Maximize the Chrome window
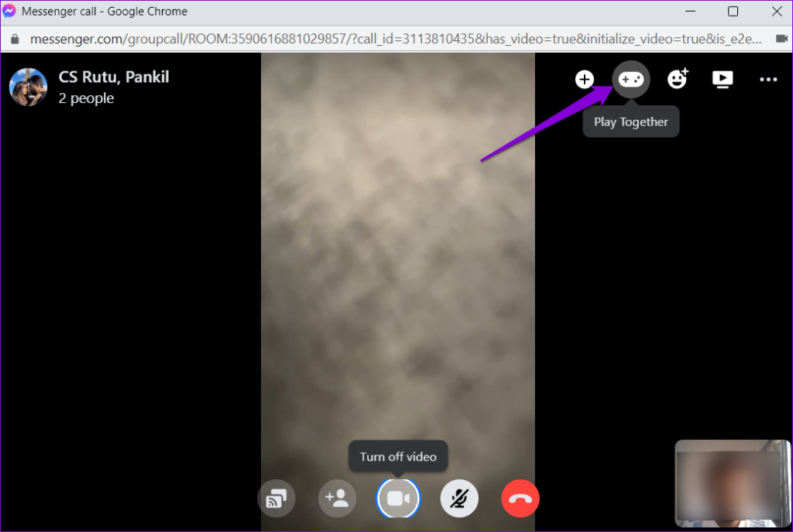The image size is (793, 532). point(732,12)
